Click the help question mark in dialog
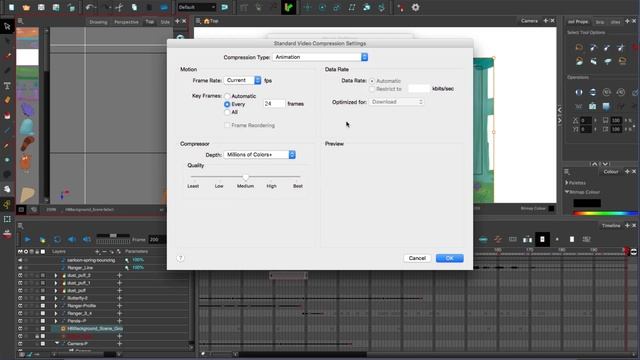The height and width of the screenshot is (360, 640). (x=180, y=258)
